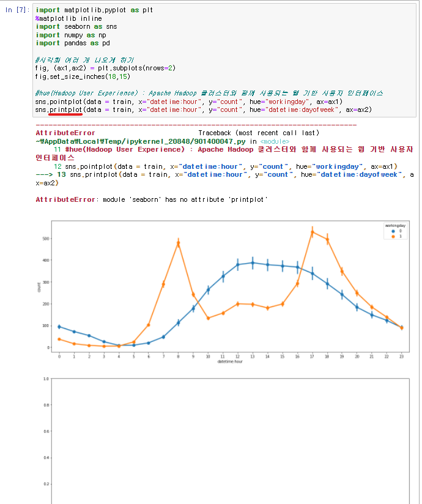Click the 'datetime:hour' x-axis label
The width and height of the screenshot is (422, 504).
click(230, 361)
